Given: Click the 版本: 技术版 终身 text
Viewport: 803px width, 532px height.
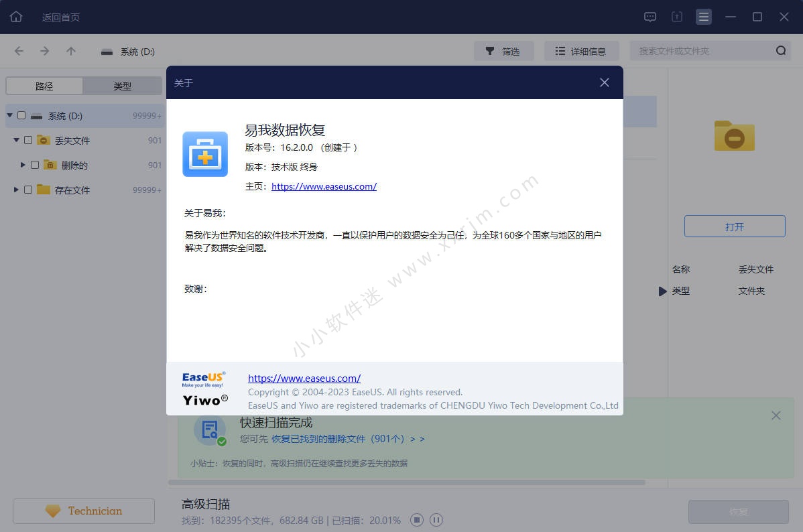Looking at the screenshot, I should tap(281, 167).
